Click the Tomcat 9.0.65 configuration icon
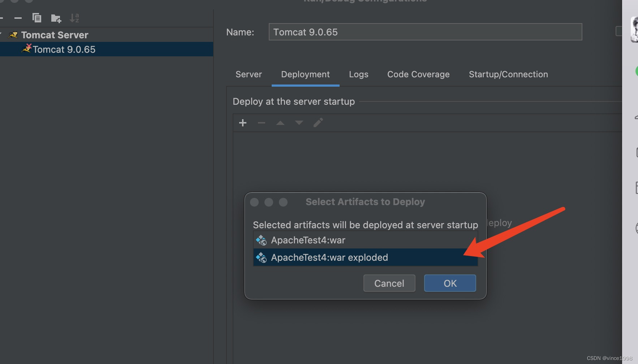The width and height of the screenshot is (638, 364). click(x=27, y=48)
